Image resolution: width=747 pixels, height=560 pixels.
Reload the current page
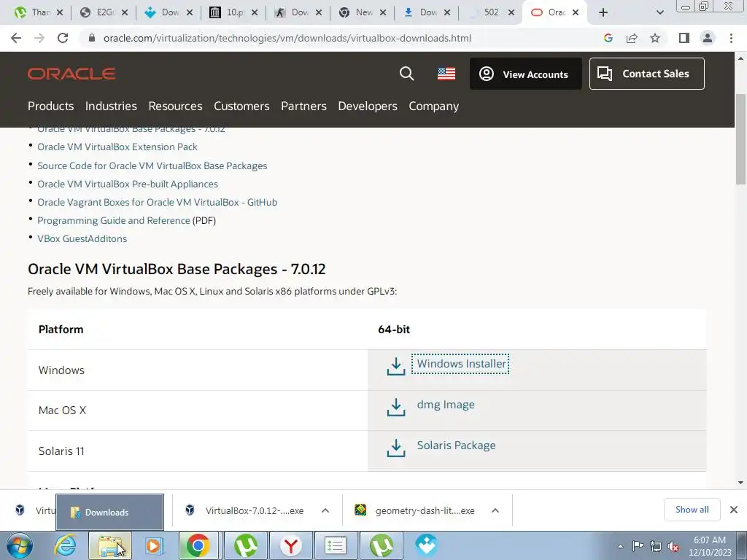pyautogui.click(x=63, y=38)
